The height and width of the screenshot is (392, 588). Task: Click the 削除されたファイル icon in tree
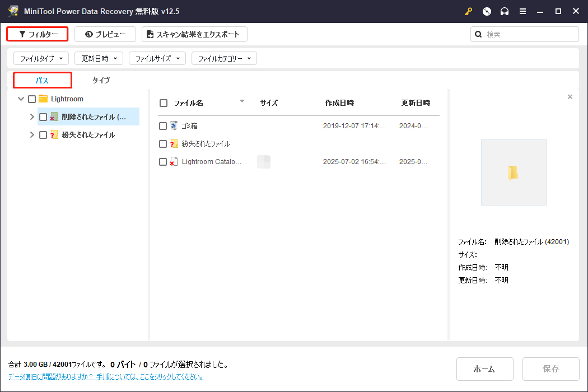pyautogui.click(x=54, y=117)
